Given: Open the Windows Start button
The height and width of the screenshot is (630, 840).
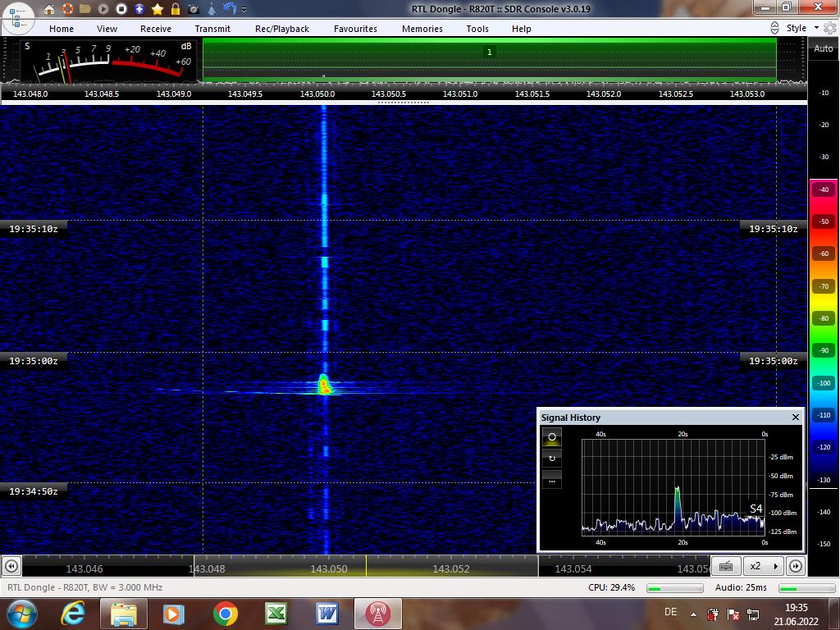Looking at the screenshot, I should point(21,614).
